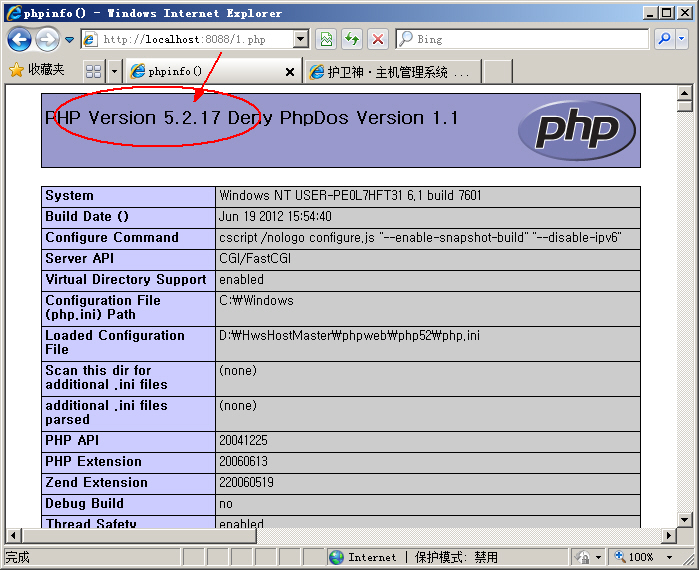Expand the address bar history dropdown
The width and height of the screenshot is (699, 570).
[301, 39]
